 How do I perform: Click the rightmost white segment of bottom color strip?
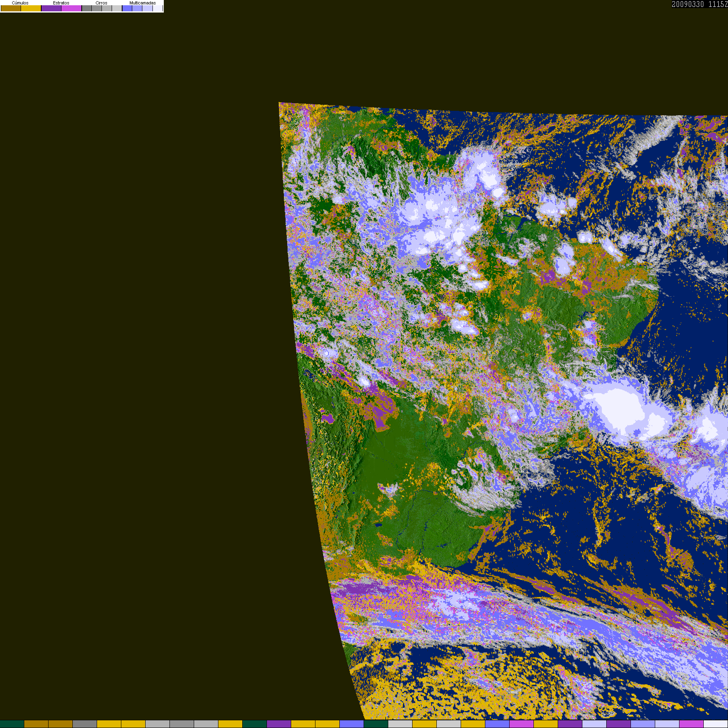(715, 724)
